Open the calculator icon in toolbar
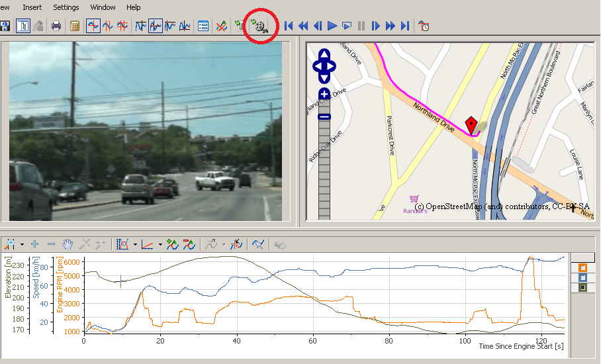This screenshot has height=364, width=601. pyautogui.click(x=75, y=26)
